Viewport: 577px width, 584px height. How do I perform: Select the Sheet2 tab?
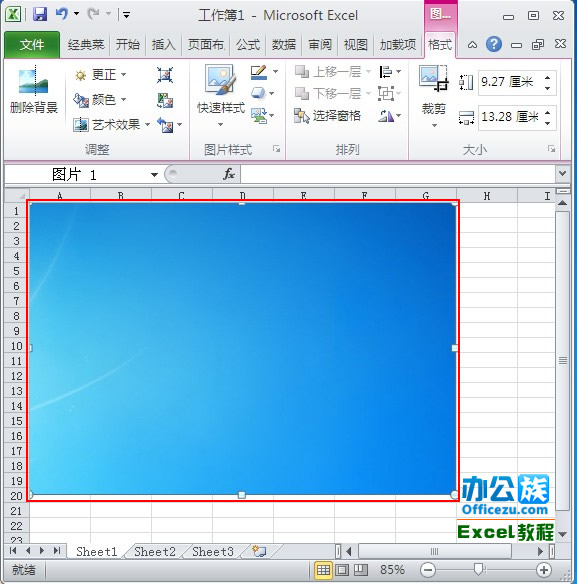(155, 552)
